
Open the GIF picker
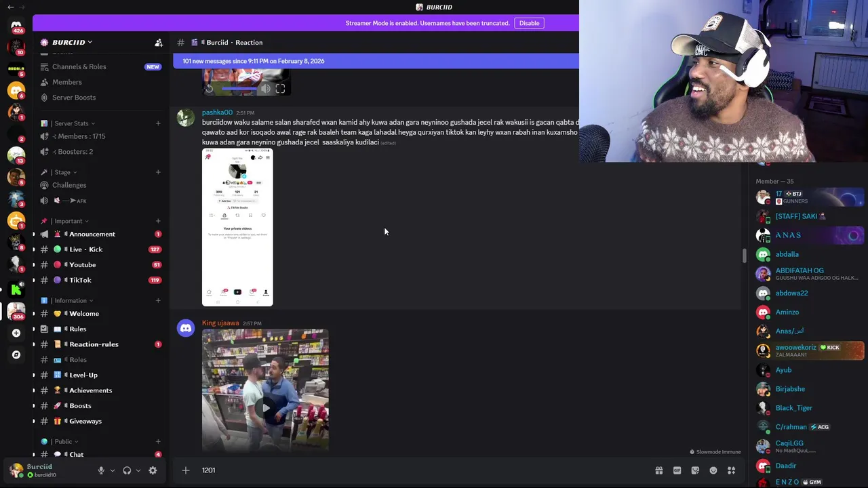pos(677,470)
